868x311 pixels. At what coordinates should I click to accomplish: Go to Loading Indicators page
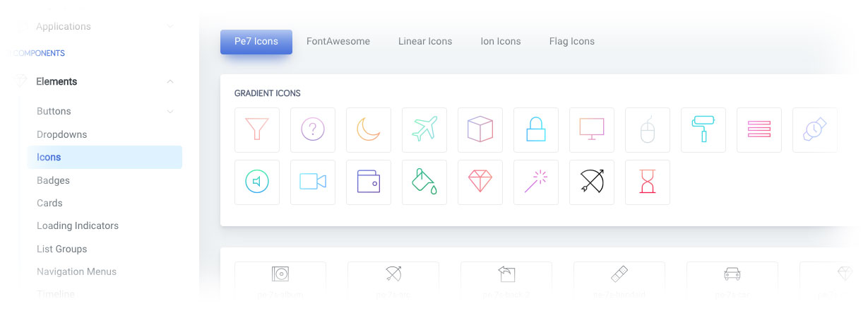coord(78,226)
